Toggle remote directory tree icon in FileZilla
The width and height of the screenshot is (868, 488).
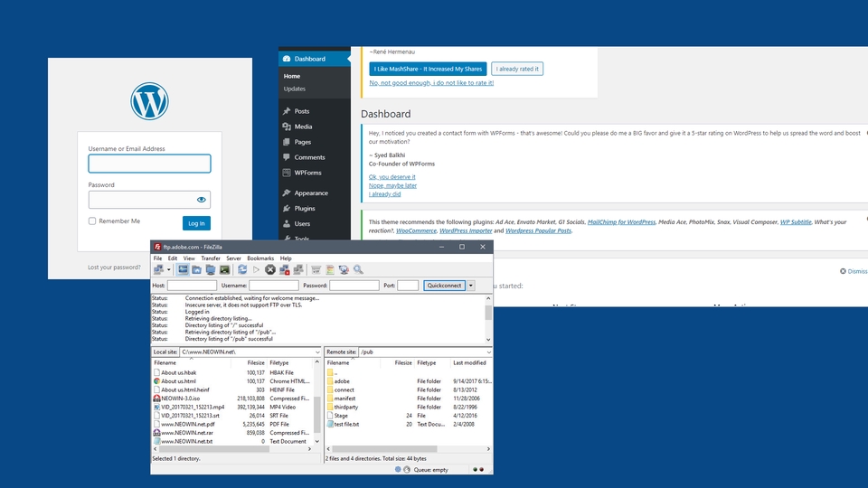[x=211, y=269]
